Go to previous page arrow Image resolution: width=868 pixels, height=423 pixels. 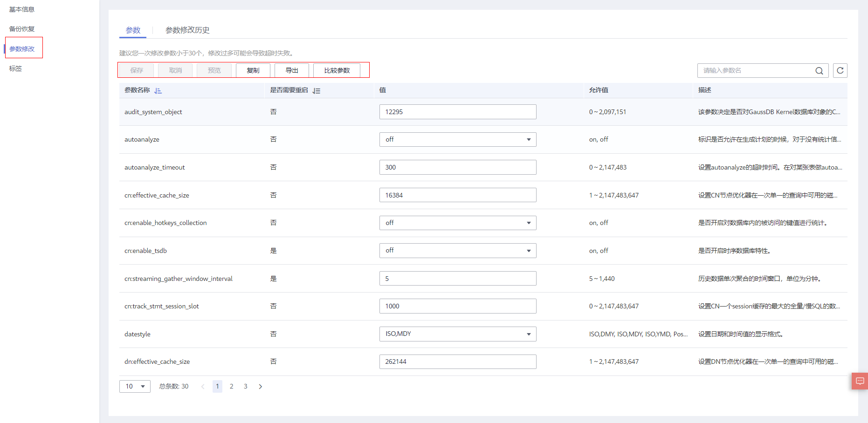point(203,387)
